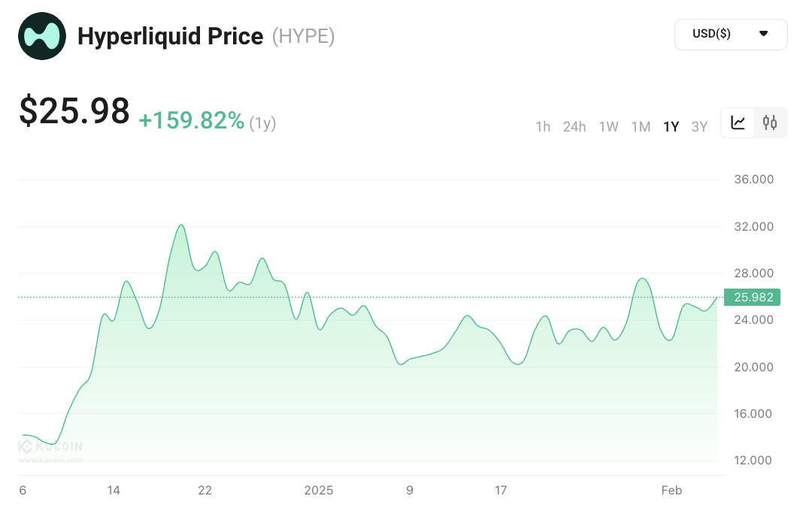806x532 pixels.
Task: Switch to candlestick chart view
Action: tap(770, 122)
